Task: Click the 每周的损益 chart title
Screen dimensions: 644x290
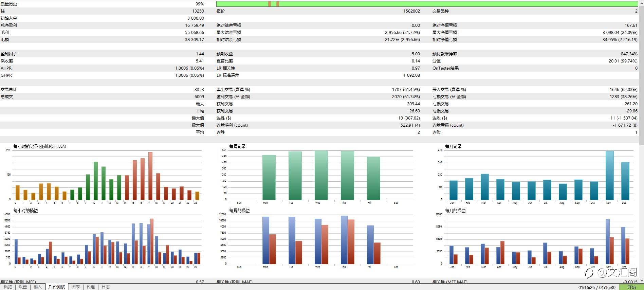Action: pos(239,211)
